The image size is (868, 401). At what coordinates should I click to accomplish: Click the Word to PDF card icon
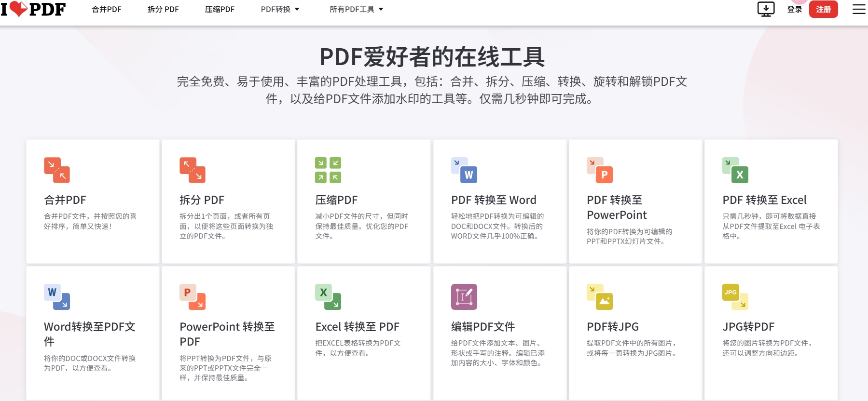57,297
